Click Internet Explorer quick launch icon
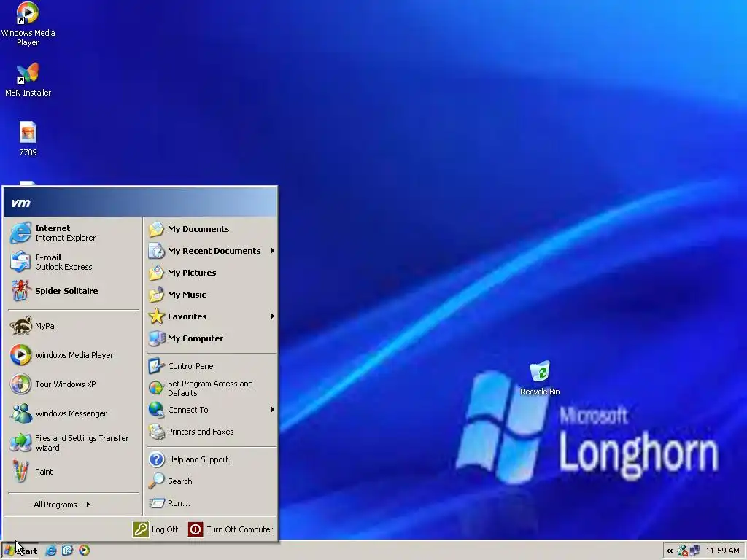747x560 pixels. (51, 551)
